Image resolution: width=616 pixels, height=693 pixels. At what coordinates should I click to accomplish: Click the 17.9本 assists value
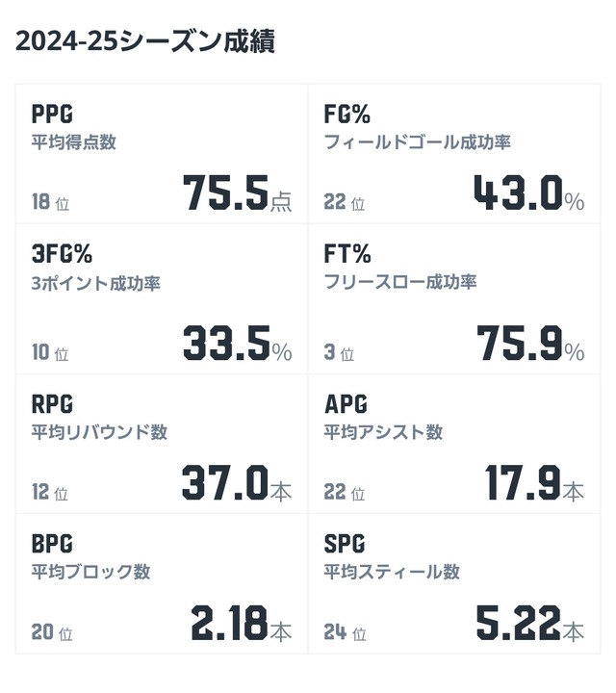click(534, 482)
